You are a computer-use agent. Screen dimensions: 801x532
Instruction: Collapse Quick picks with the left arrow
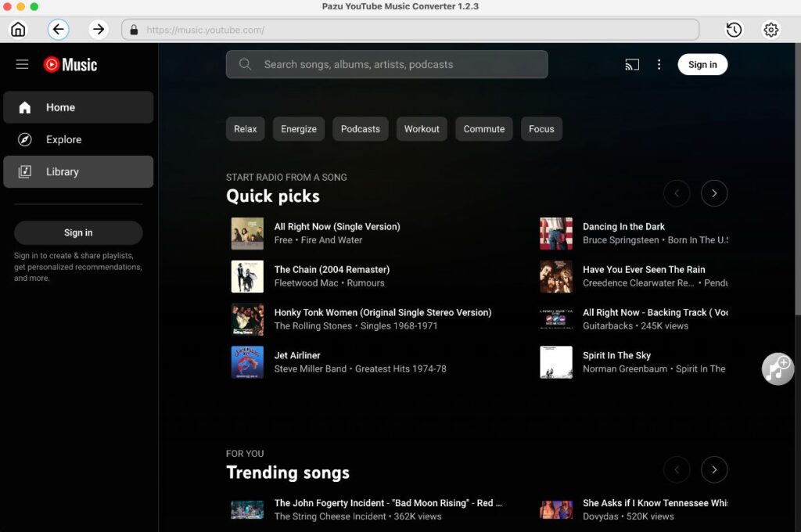(677, 193)
